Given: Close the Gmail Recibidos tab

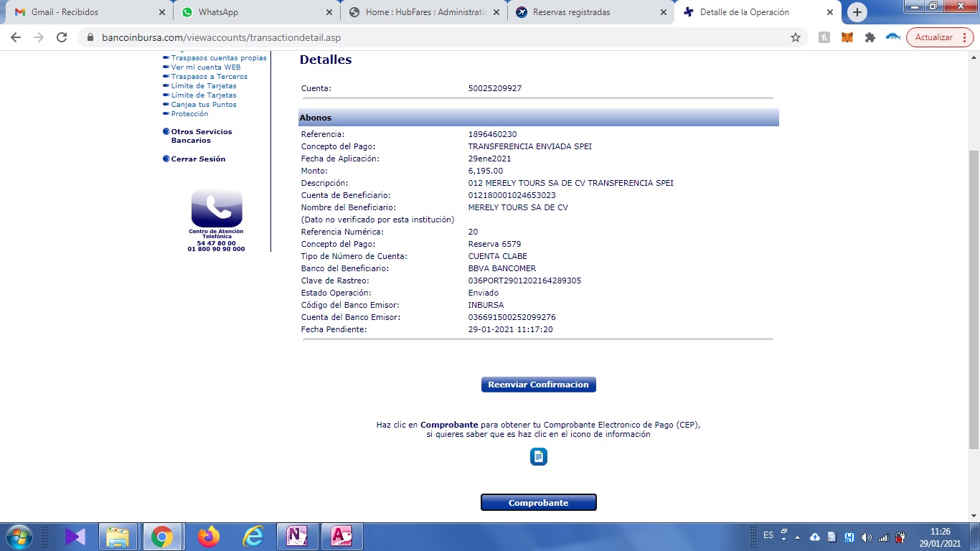Looking at the screenshot, I should point(162,12).
